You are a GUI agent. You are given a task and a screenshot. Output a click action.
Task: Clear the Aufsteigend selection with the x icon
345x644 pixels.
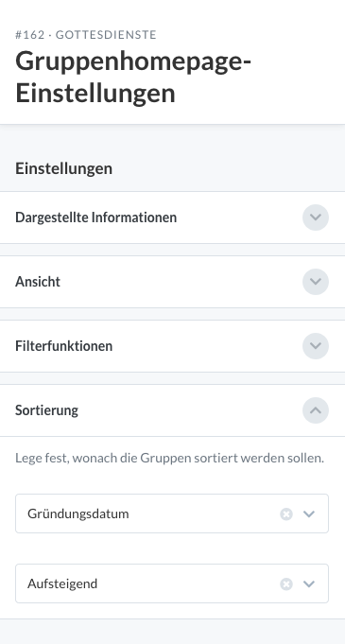click(x=286, y=583)
